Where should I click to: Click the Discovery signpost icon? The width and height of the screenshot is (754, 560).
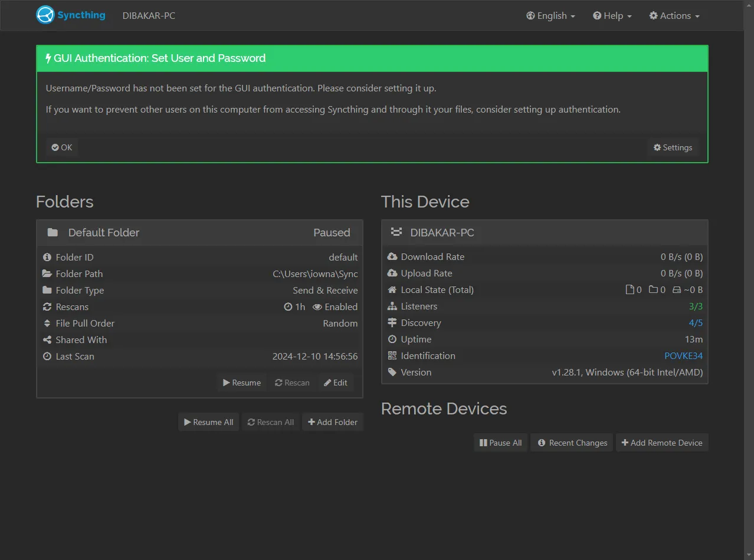pos(392,323)
